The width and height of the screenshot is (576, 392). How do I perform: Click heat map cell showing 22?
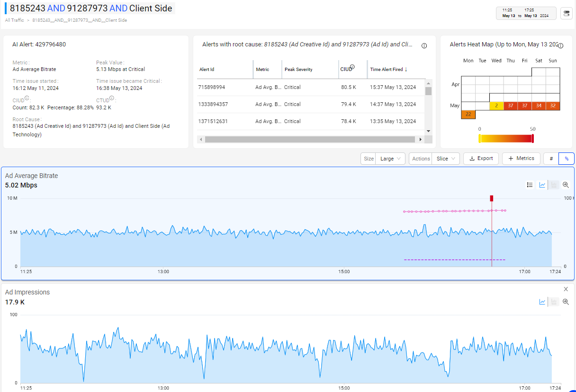pyautogui.click(x=468, y=114)
